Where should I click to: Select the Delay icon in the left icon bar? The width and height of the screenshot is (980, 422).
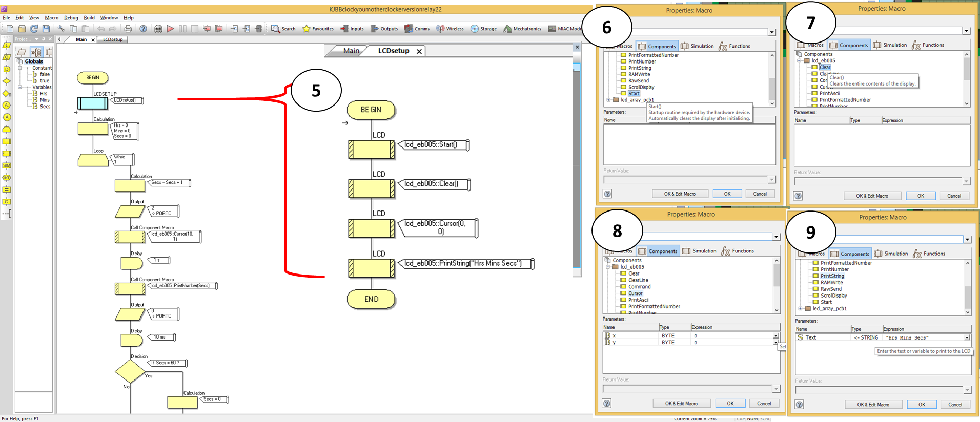tap(7, 69)
